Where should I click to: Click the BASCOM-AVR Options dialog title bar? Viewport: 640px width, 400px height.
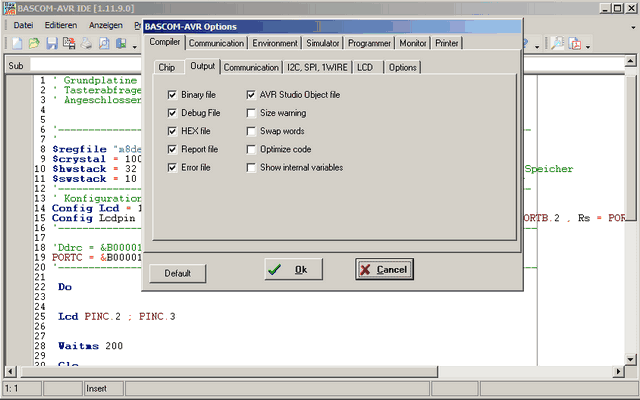pos(332,27)
